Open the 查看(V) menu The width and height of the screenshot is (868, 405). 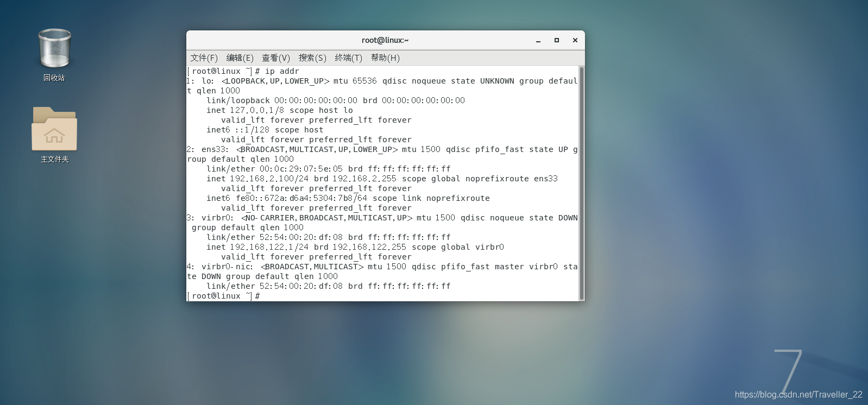pyautogui.click(x=276, y=58)
